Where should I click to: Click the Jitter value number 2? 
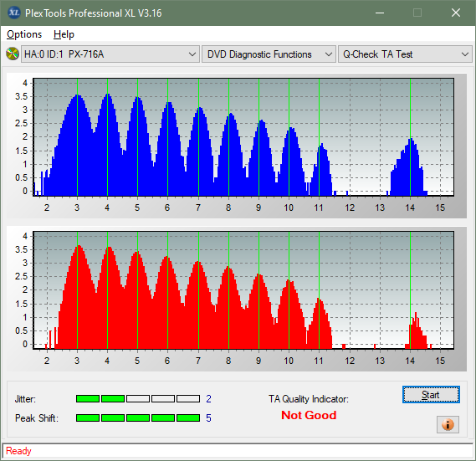point(208,398)
